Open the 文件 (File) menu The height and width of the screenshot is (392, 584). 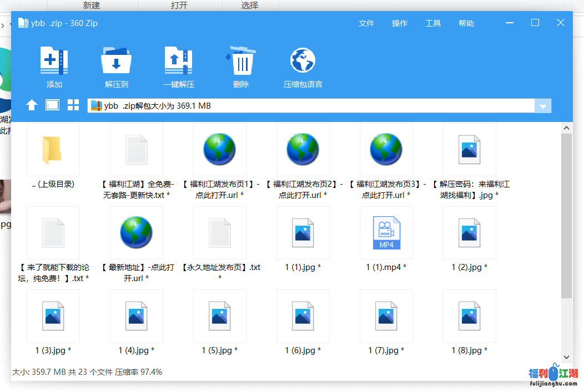click(366, 23)
